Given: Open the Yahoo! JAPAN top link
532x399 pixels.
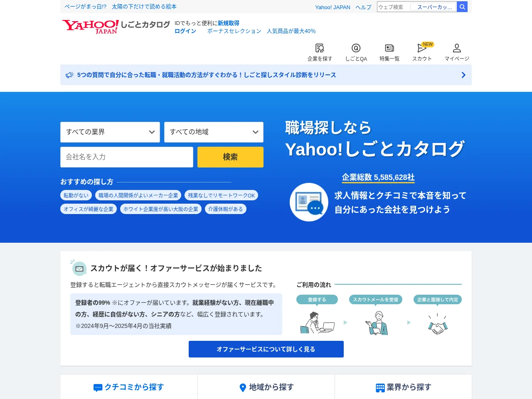Looking at the screenshot, I should (332, 7).
